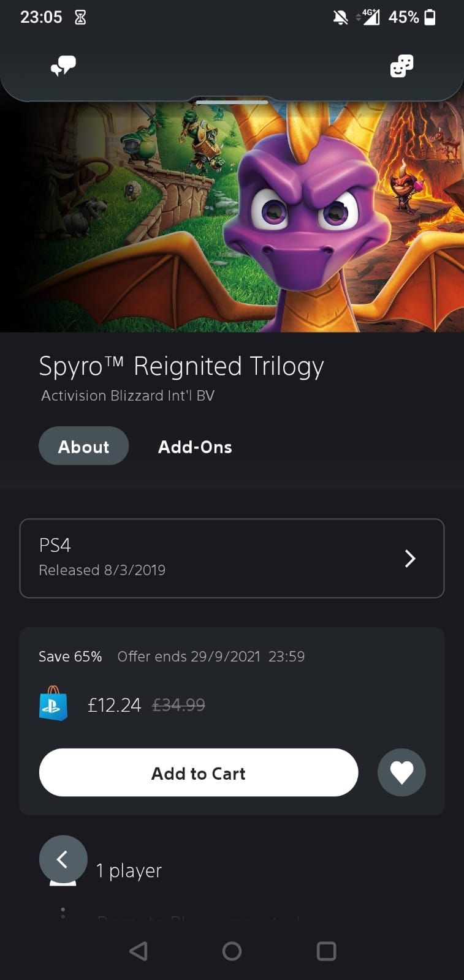
Task: Switch to the Add-Ons tab
Action: [195, 447]
